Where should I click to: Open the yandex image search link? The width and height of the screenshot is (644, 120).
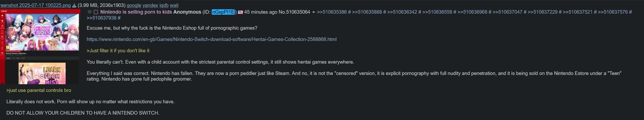click(x=150, y=5)
